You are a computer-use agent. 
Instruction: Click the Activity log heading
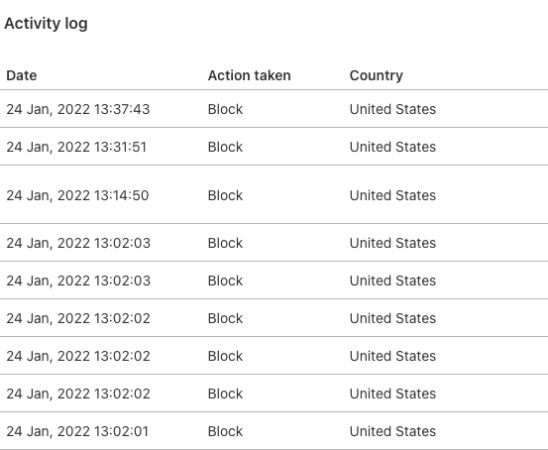46,24
